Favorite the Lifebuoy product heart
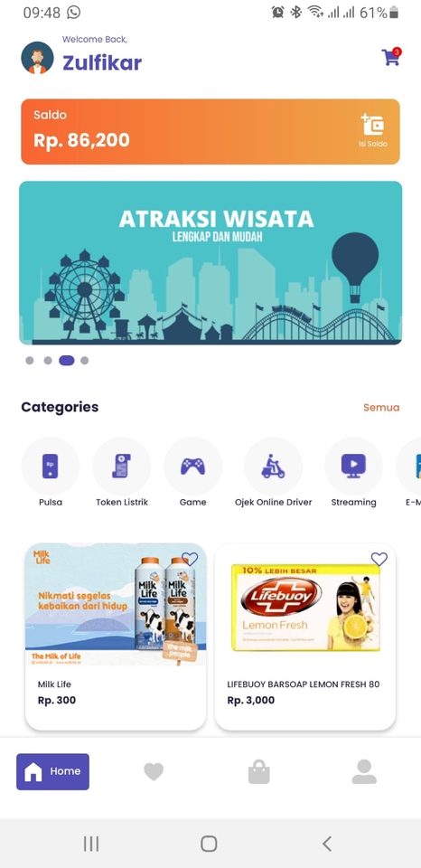This screenshot has height=868, width=421. 379,559
